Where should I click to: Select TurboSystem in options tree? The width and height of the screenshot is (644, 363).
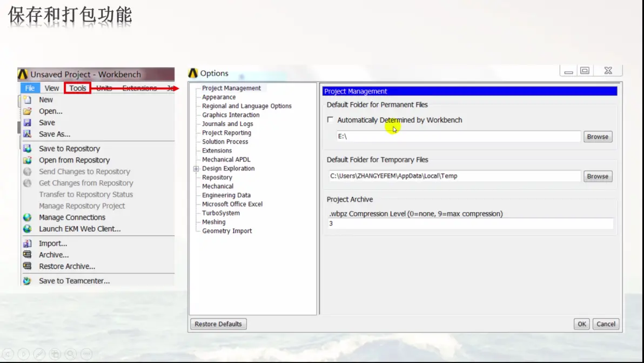coord(220,213)
